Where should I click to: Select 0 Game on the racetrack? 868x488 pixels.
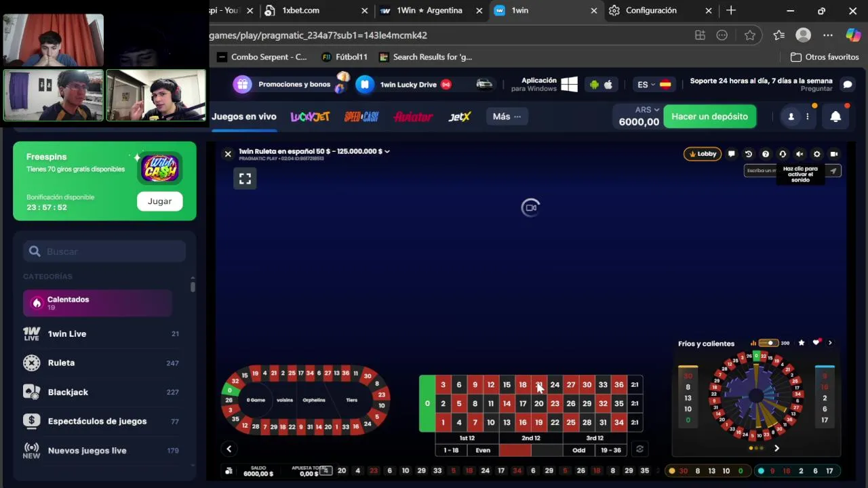point(256,400)
